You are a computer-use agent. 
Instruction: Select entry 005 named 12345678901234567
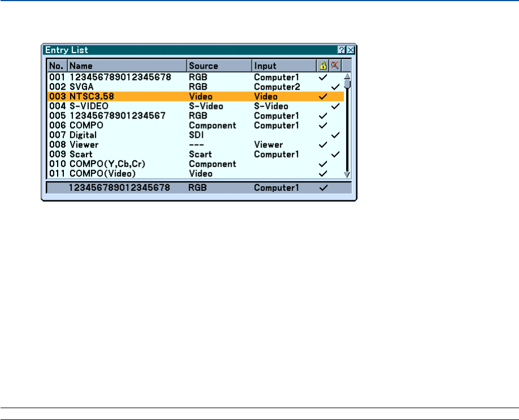195,116
